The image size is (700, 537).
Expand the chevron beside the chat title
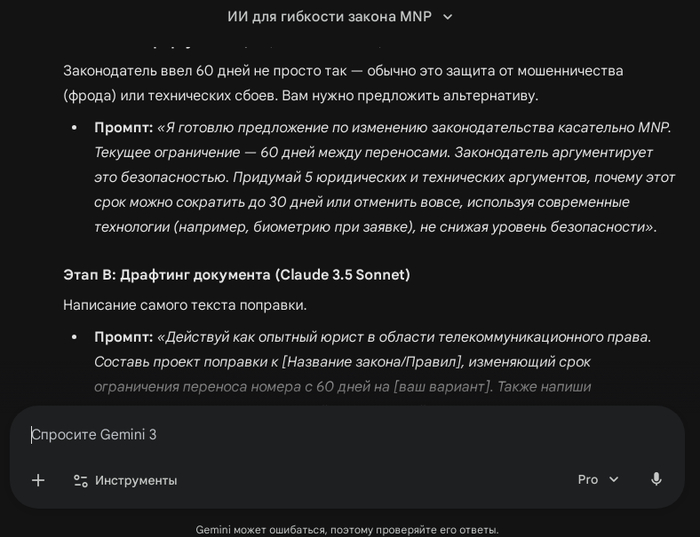(x=447, y=17)
